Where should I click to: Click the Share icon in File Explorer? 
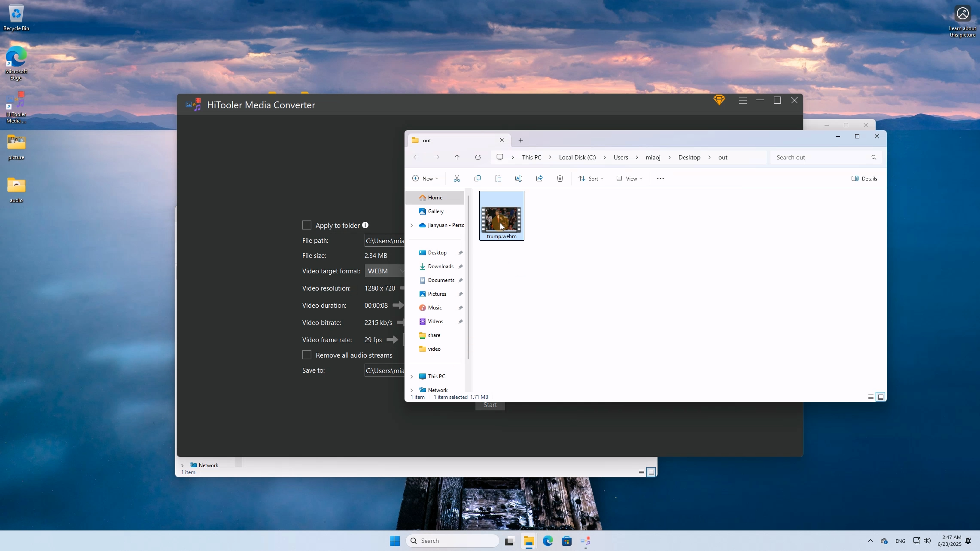coord(539,178)
